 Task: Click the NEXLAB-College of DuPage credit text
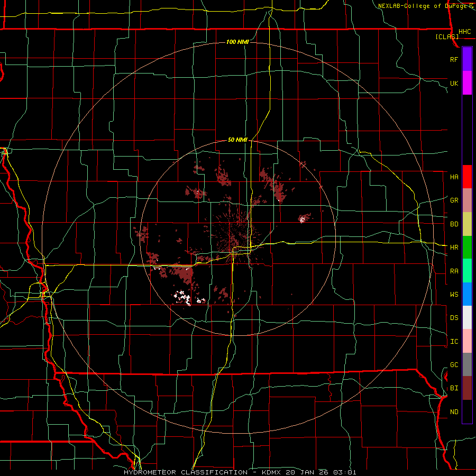[423, 6]
